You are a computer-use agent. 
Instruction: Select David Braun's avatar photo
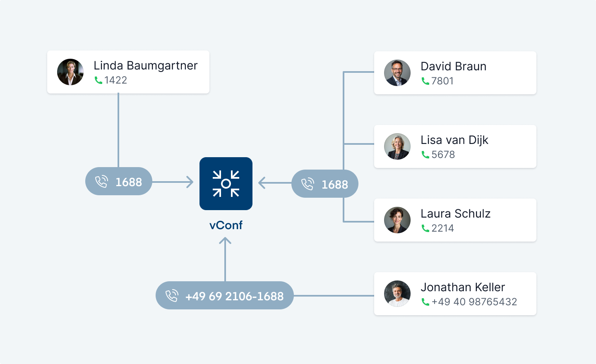point(397,73)
